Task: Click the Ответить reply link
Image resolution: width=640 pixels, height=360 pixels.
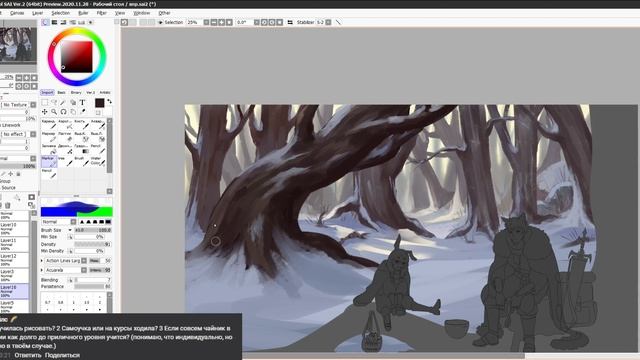Action: (x=28, y=355)
